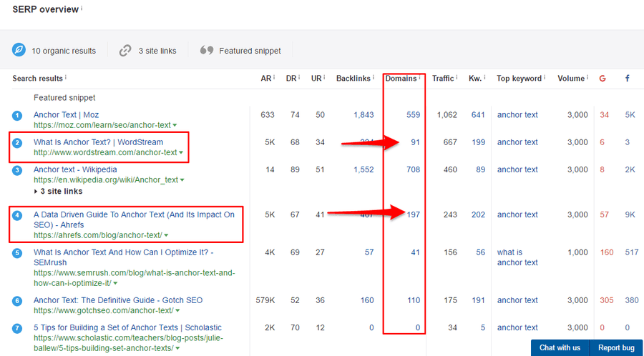Sort by the Backlinks column header
Viewport: 644px width, 356px height.
354,79
